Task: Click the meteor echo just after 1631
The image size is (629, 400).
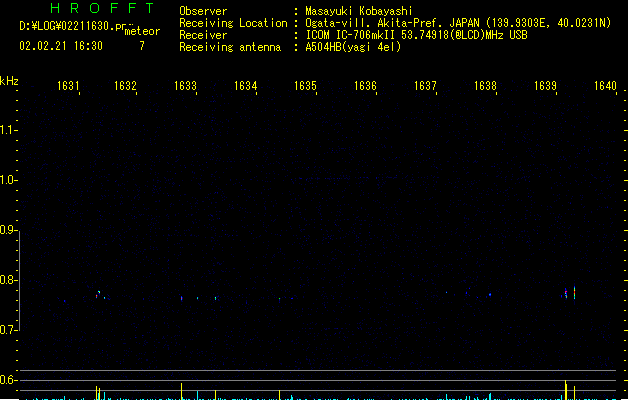Action: tap(97, 295)
